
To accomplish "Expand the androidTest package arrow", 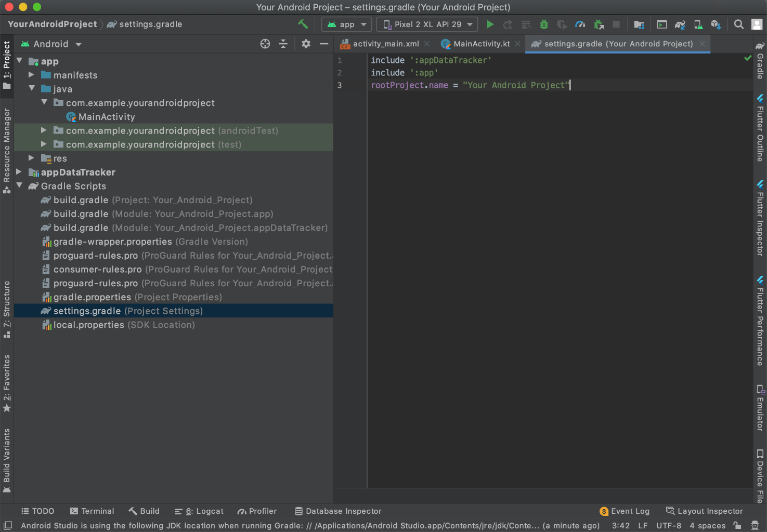I will (44, 130).
